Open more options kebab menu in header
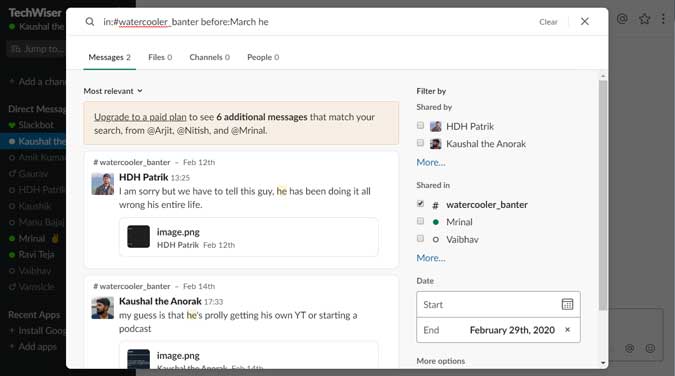Viewport: 675px width, 376px height. (x=663, y=19)
